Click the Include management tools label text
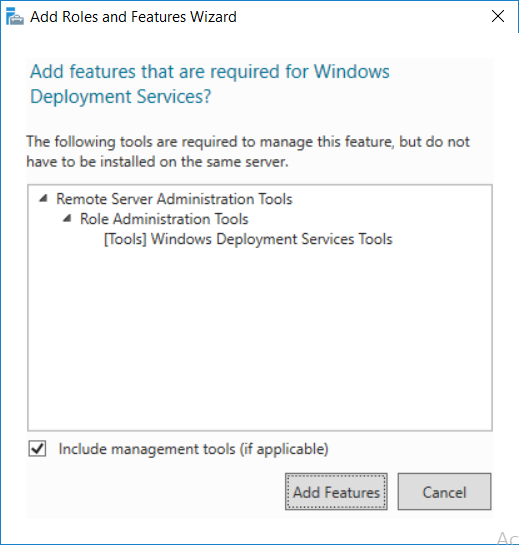This screenshot has height=545, width=519. point(193,449)
